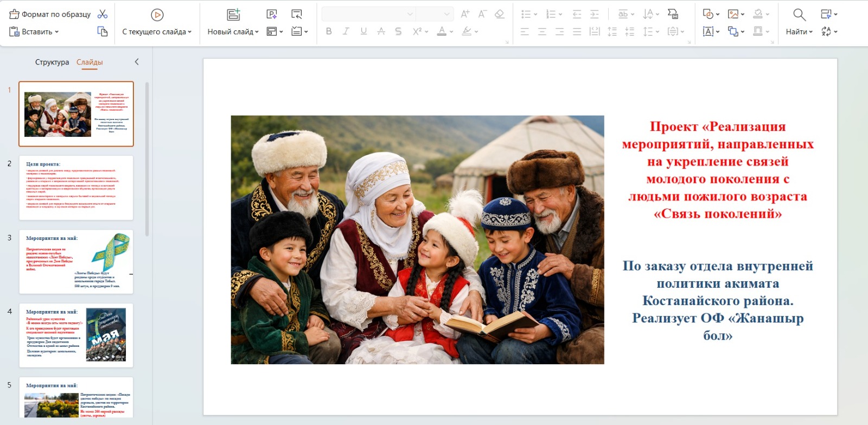Click the Copy icon below scissors
This screenshot has height=425, width=868.
[x=103, y=31]
